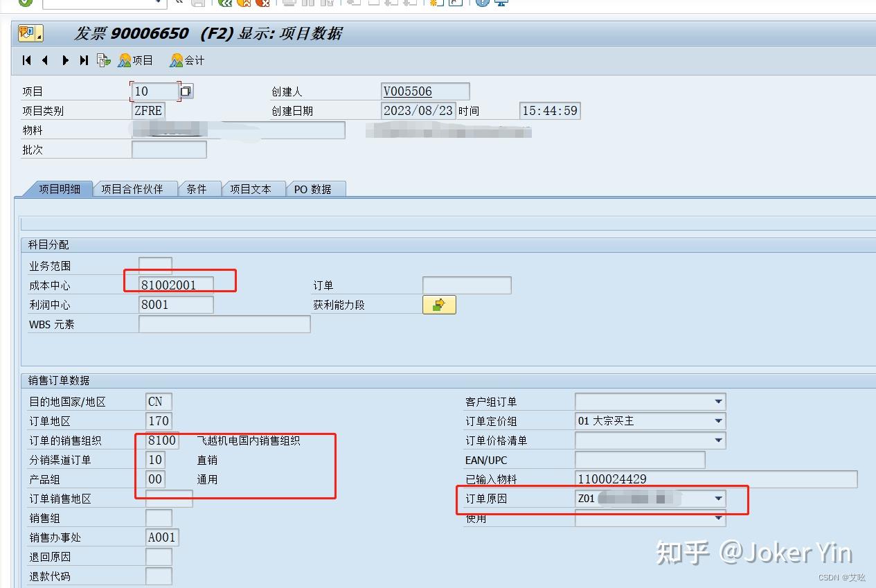The width and height of the screenshot is (876, 588).
Task: Click the green Back arrow icon
Action: click(x=225, y=3)
